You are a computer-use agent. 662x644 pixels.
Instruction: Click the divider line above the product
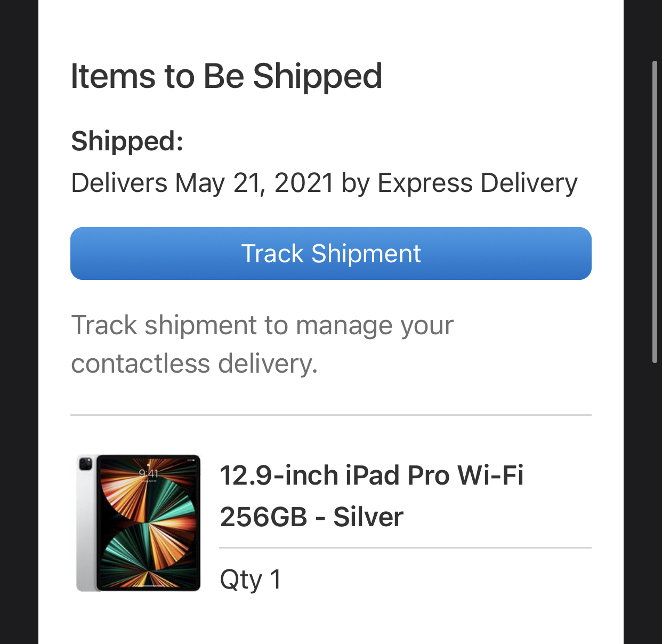pyautogui.click(x=330, y=415)
